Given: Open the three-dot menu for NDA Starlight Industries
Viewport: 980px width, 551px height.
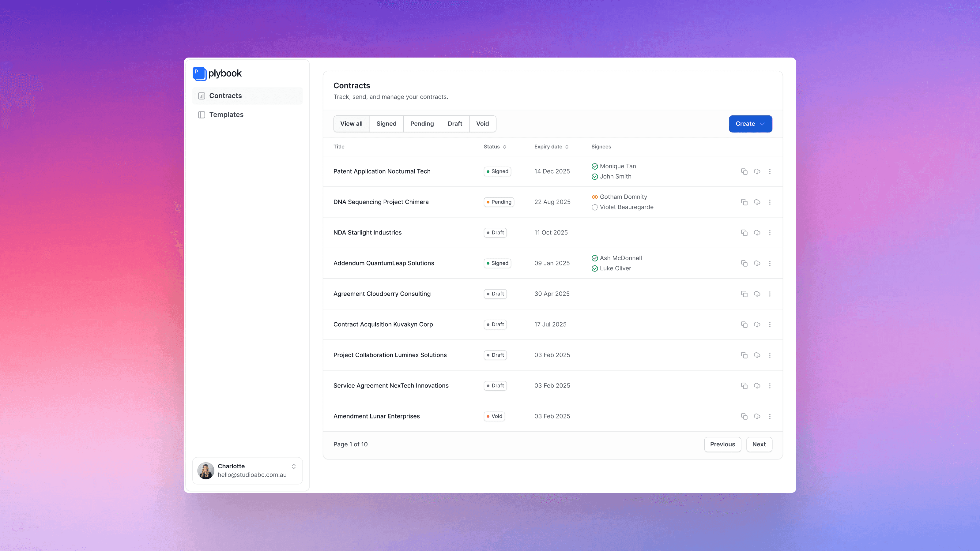Looking at the screenshot, I should point(770,232).
